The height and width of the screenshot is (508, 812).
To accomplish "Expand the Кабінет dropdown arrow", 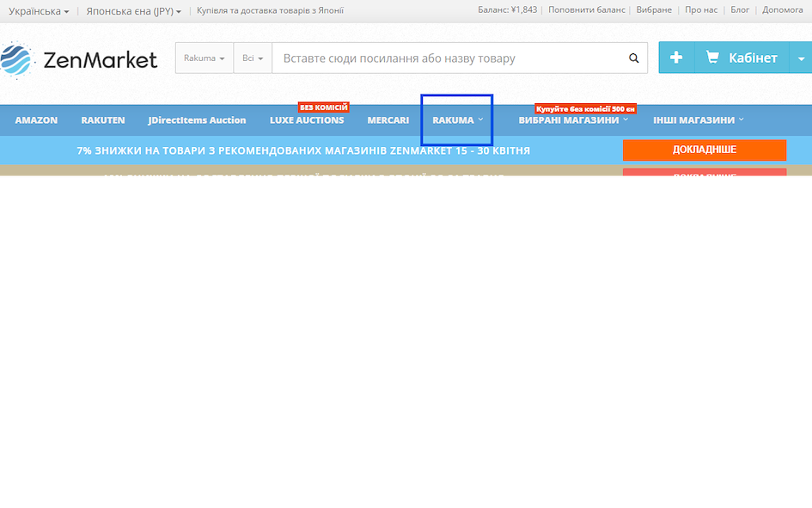I will tap(801, 58).
